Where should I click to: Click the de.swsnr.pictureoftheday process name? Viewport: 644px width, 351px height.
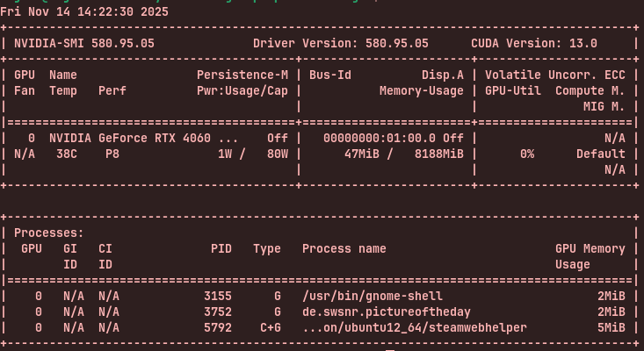tap(387, 312)
